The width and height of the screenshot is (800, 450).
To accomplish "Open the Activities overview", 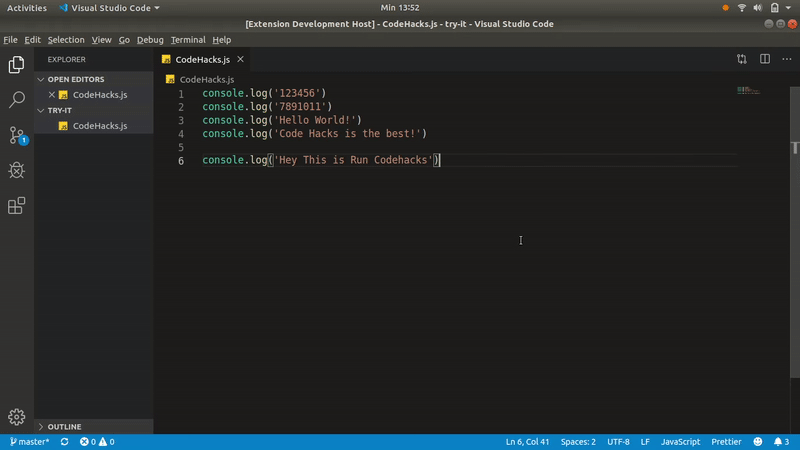I will pyautogui.click(x=27, y=8).
